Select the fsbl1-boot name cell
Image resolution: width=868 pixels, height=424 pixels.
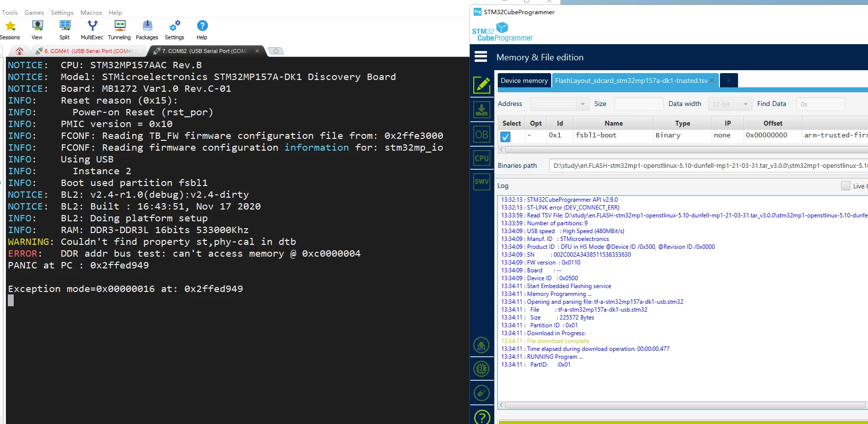point(613,135)
